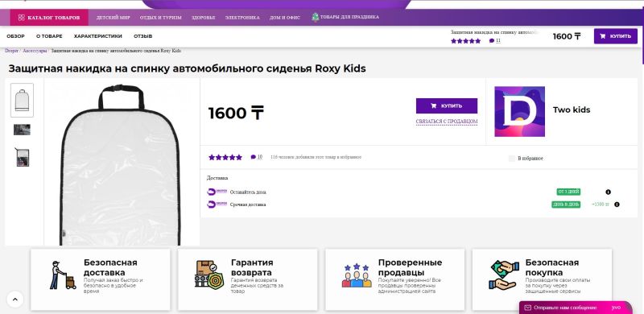Screen dimensions: 644x314
Task: Select the third product thumbnail
Action: pos(23,157)
